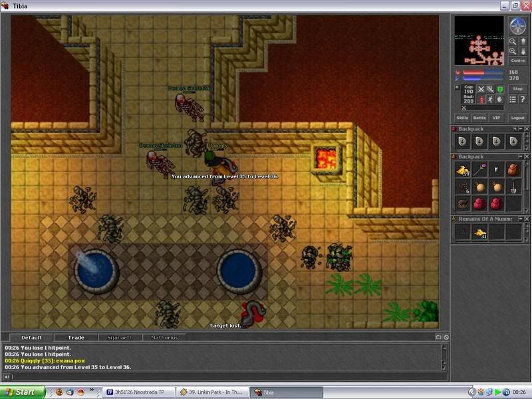
Task: Select balanced fight mode icon
Action: [490, 89]
